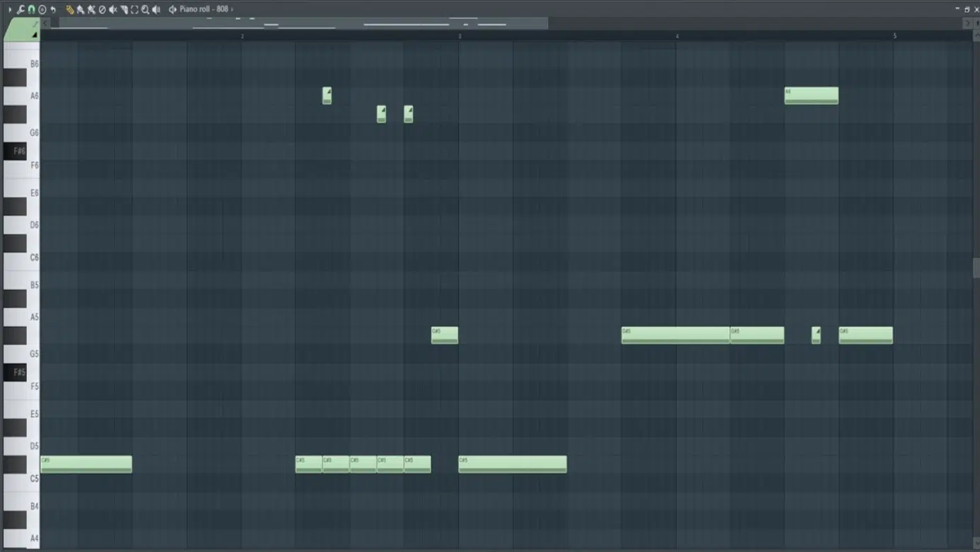This screenshot has height=552, width=980.
Task: Select the G#5 note ending at bar 3
Action: pos(445,335)
